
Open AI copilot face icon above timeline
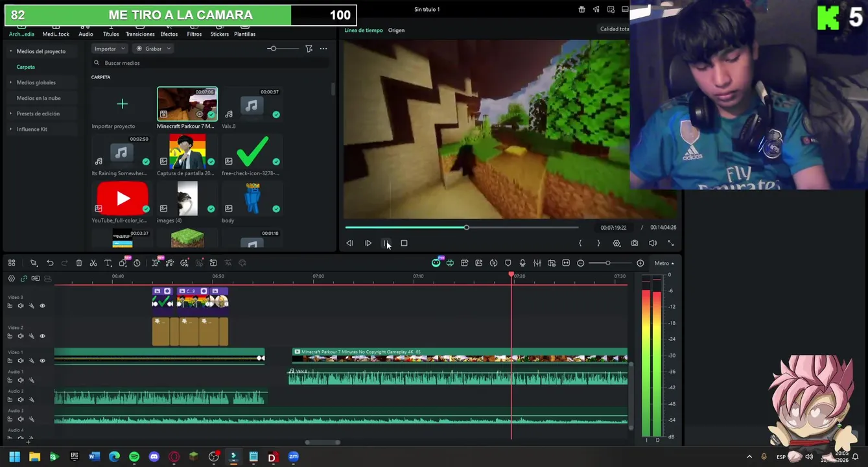[436, 263]
